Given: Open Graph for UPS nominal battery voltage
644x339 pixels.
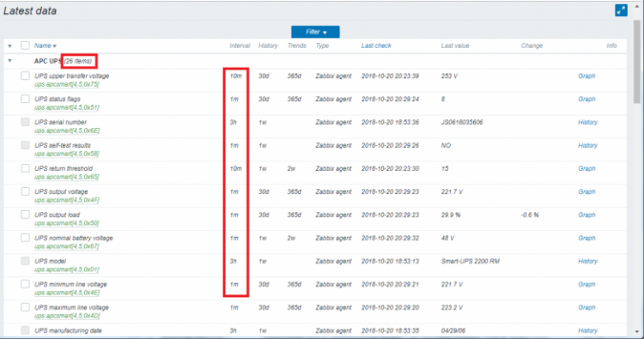Looking at the screenshot, I should tap(586, 238).
